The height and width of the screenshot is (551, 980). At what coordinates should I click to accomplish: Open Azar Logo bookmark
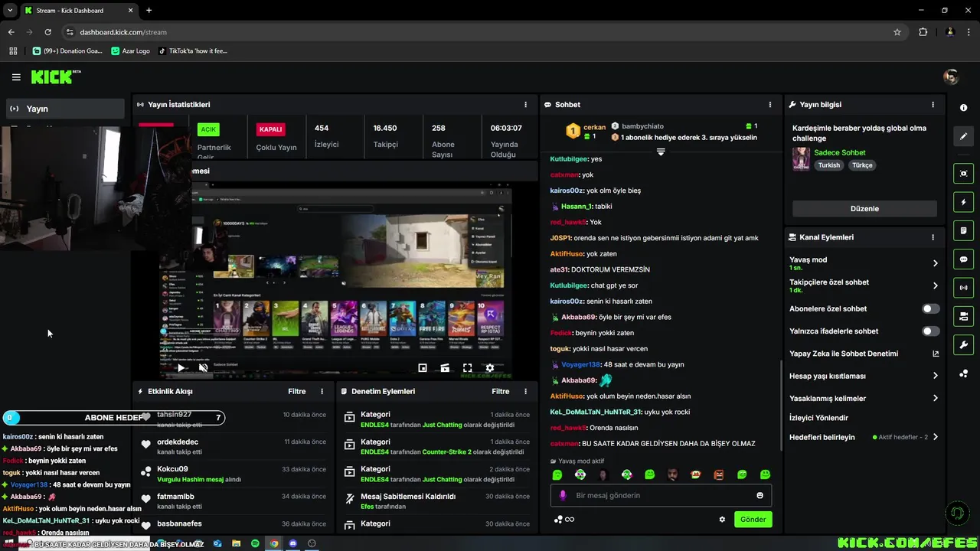point(130,51)
